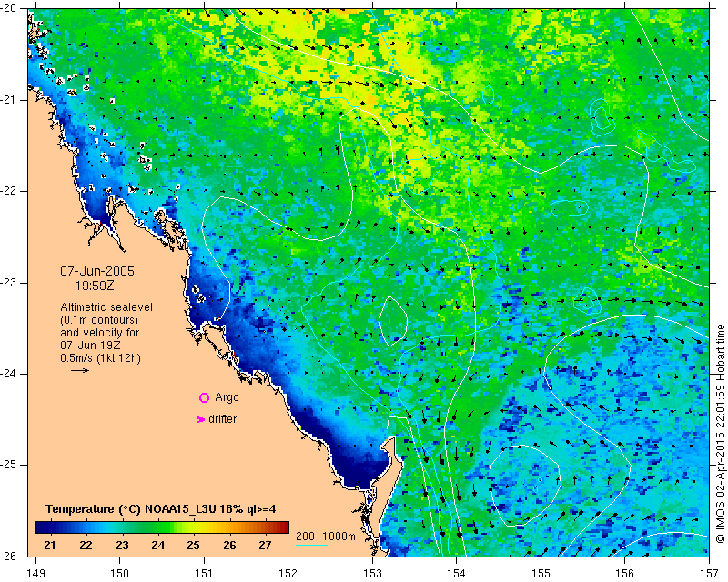Click the colorbar tick label 26
The height and width of the screenshot is (582, 728).
229,546
